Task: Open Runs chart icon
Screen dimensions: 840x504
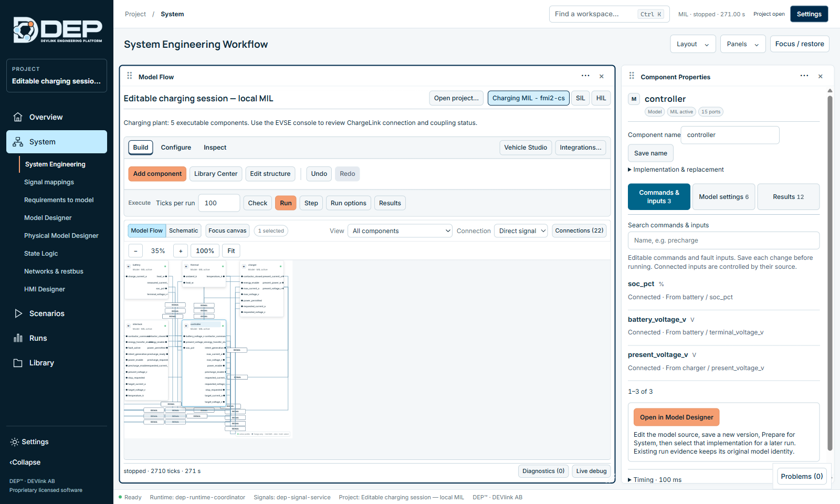Action: point(18,338)
